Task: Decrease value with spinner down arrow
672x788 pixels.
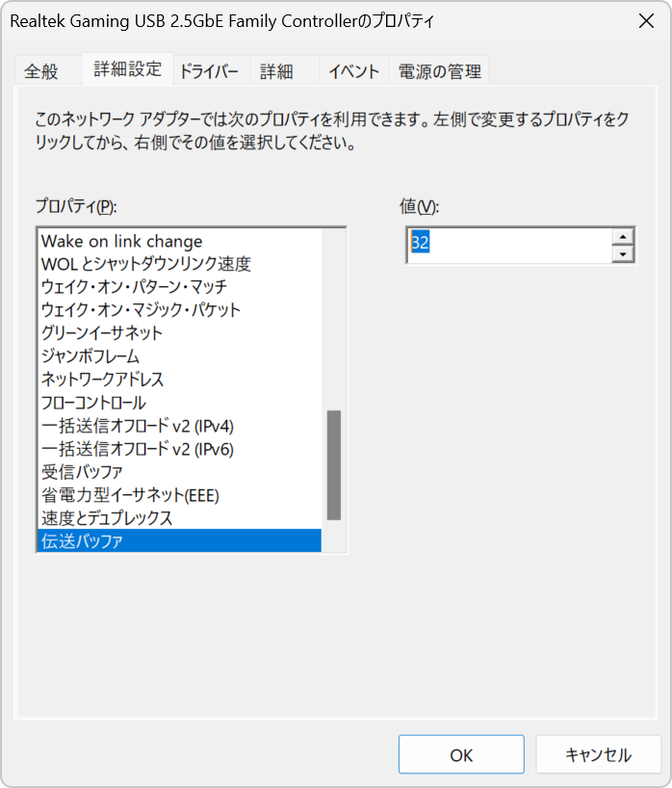Action: [623, 253]
